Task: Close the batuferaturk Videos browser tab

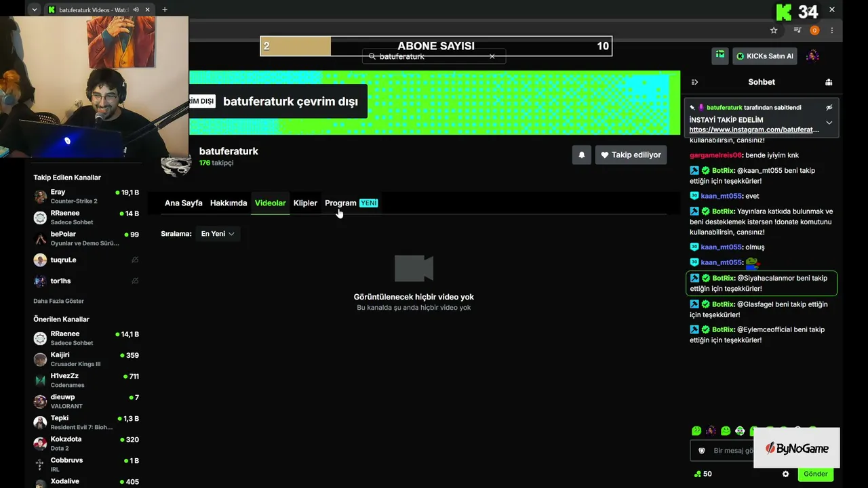Action: pyautogui.click(x=147, y=9)
